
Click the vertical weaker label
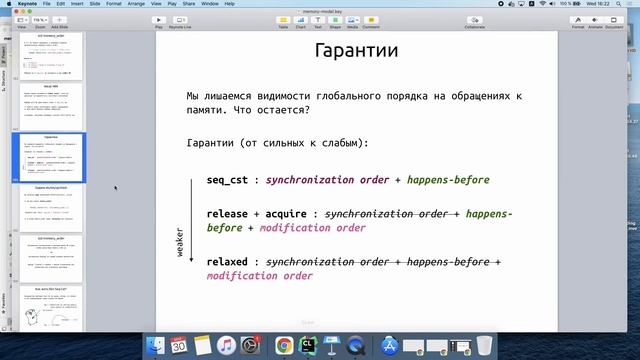(180, 242)
